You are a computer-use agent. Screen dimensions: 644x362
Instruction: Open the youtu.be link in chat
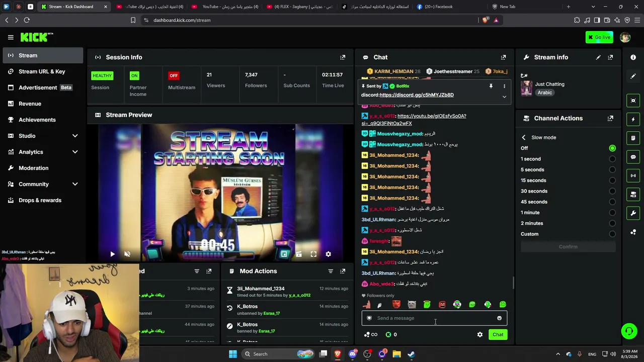point(414,120)
